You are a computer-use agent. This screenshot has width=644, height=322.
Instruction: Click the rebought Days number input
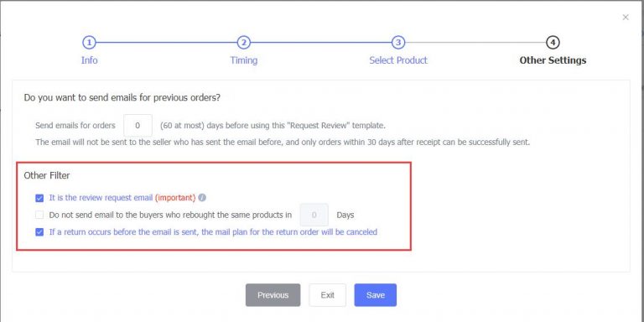[x=314, y=215]
